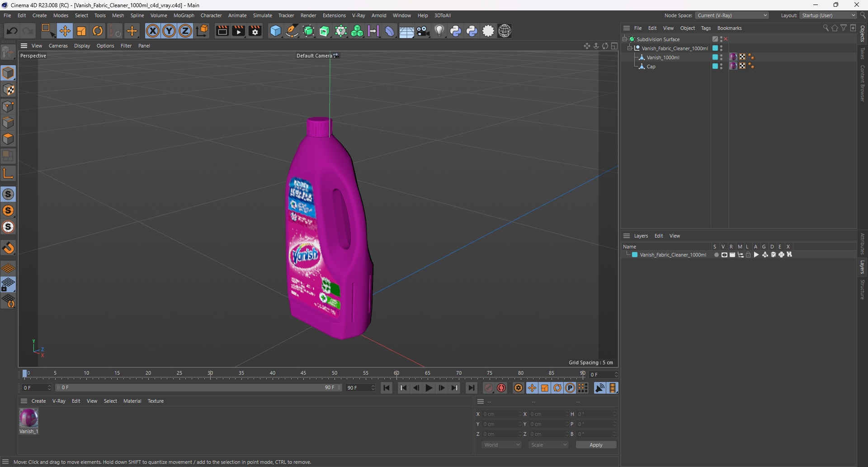Collapse Vanish_Fabric_Cleaner_1000ml null hierarchy
Image resolution: width=868 pixels, height=467 pixels.
(x=629, y=48)
